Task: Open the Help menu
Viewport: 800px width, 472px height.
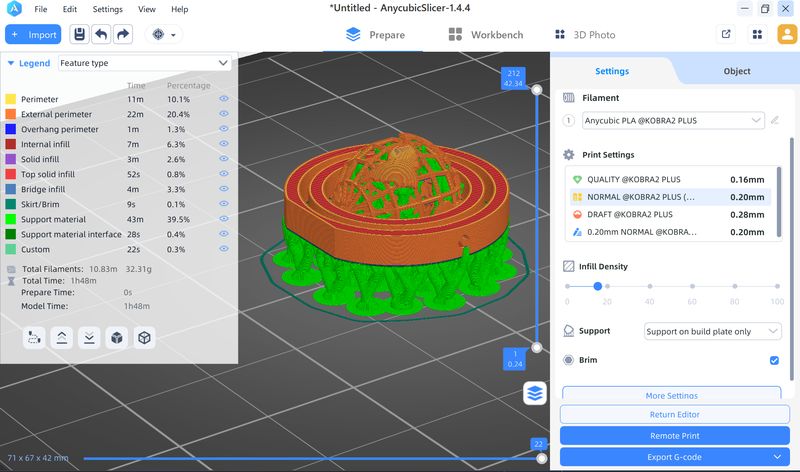Action: click(179, 9)
